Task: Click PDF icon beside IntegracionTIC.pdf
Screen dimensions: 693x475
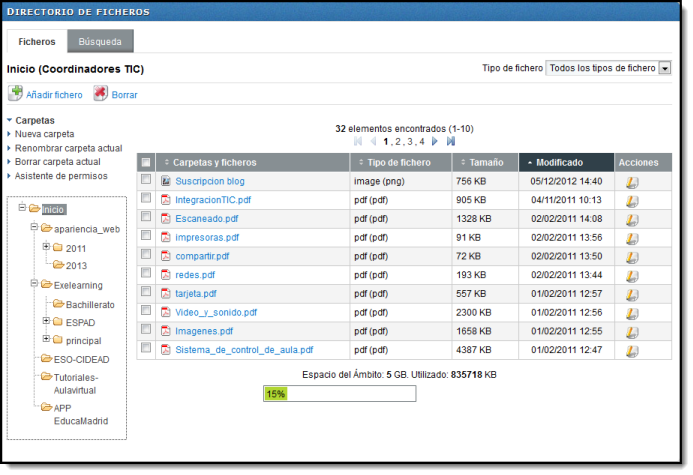Action: pos(166,200)
